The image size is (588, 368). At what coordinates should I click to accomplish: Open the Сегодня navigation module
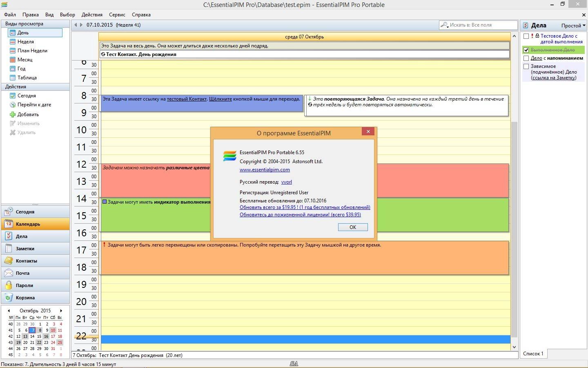pyautogui.click(x=36, y=212)
